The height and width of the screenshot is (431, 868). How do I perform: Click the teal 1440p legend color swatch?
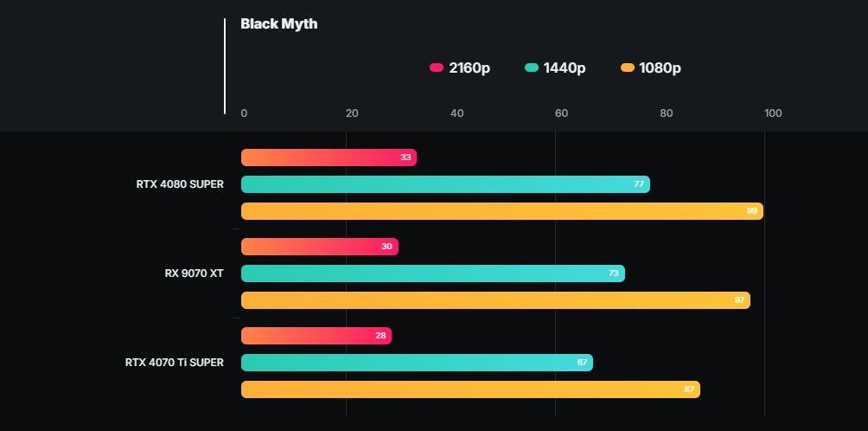[532, 68]
